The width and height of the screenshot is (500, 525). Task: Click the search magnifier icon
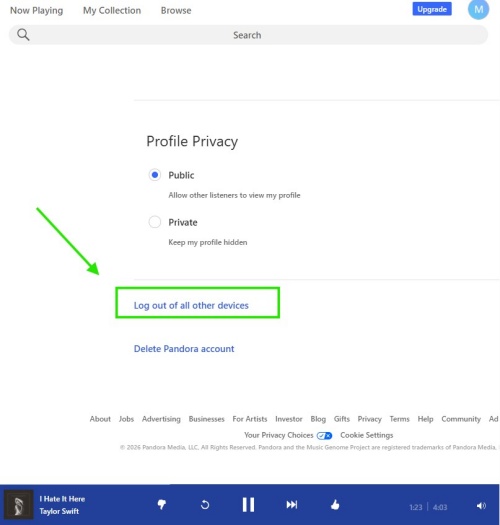point(23,34)
